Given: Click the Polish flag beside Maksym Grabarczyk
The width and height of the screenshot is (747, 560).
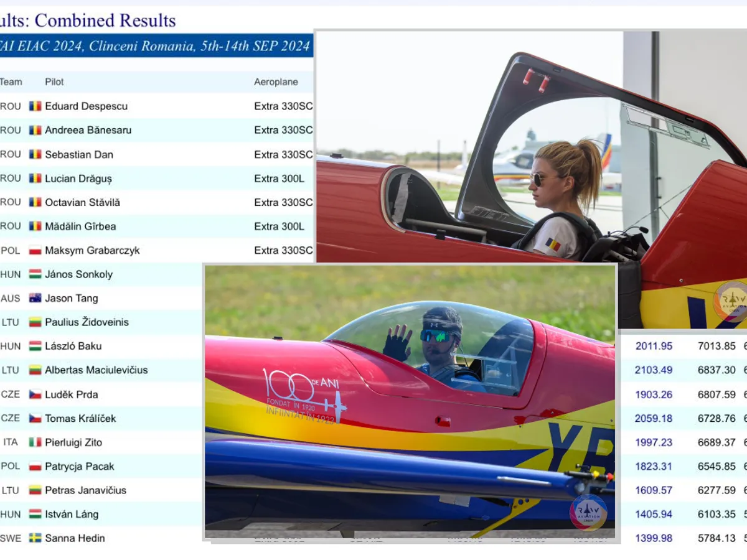Looking at the screenshot, I should pyautogui.click(x=35, y=251).
